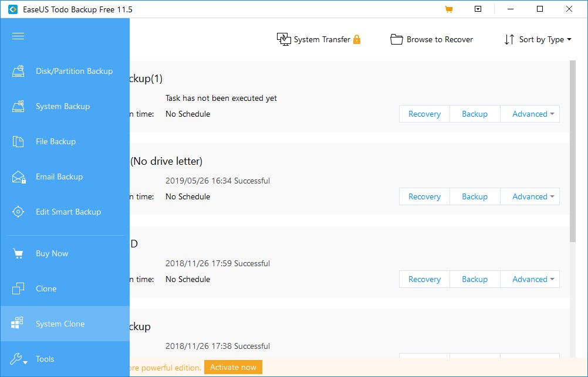
Task: Click '2018/11/26 17:59 Successful' status text
Action: [218, 263]
